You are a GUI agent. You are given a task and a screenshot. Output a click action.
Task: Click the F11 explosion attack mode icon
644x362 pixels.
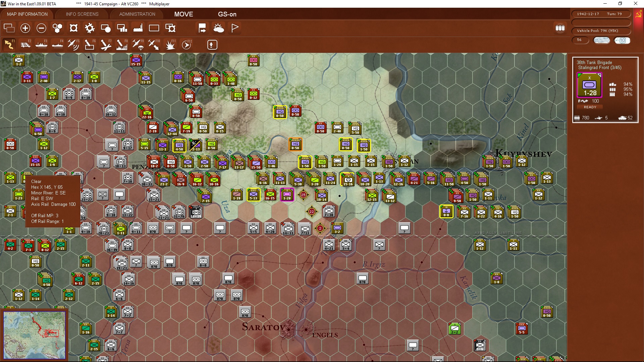(x=170, y=45)
